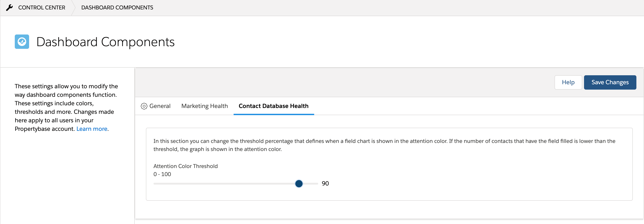Image resolution: width=644 pixels, height=224 pixels.
Task: Click the wrench icon in the breadcrumb bar
Action: click(x=9, y=7)
